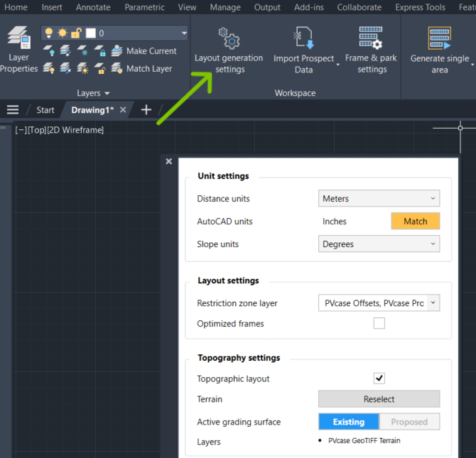Click the Layout generation settings gear icon
Viewport: 476px width, 458px height.
(x=229, y=37)
